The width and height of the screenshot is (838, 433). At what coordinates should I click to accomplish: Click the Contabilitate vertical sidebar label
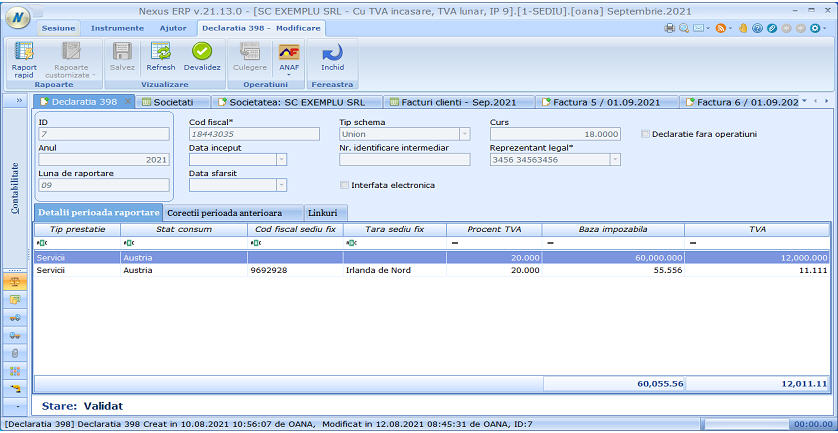coord(15,188)
